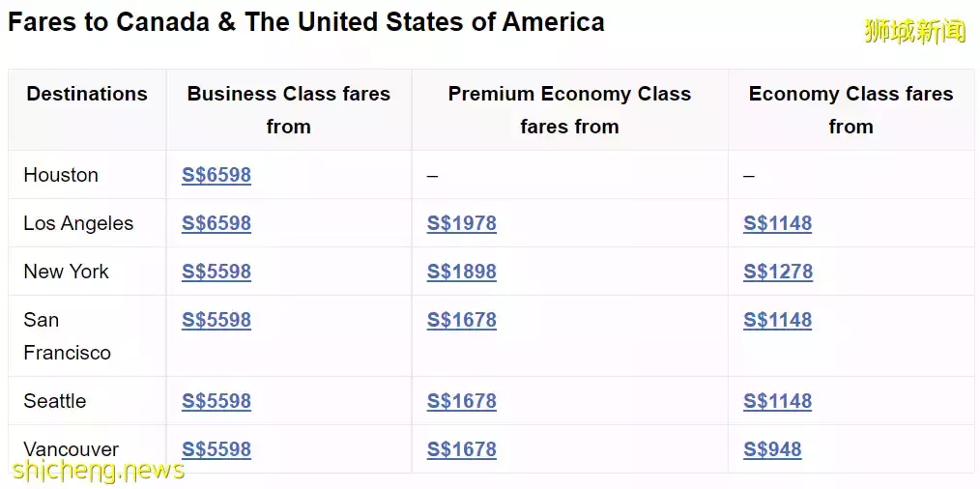Image resolution: width=980 pixels, height=489 pixels.
Task: Click the Business Class fares from header
Action: tap(289, 110)
